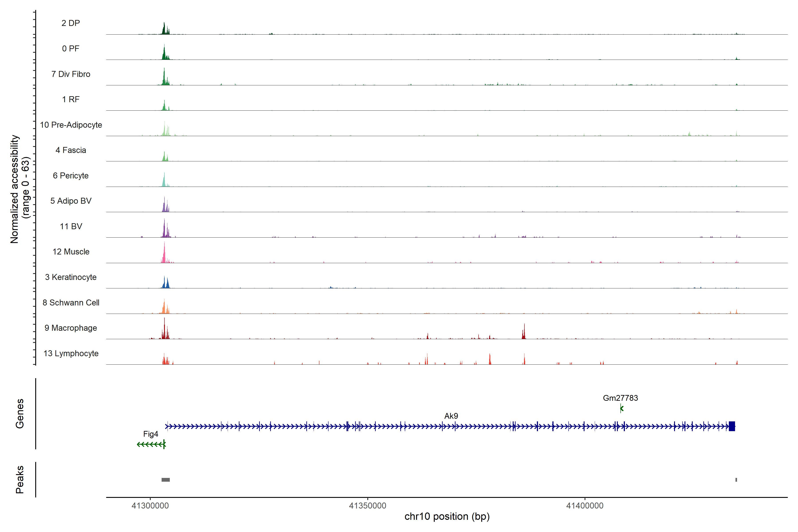The image size is (798, 532).
Task: Click the Fig4 gene label
Action: coord(151,434)
